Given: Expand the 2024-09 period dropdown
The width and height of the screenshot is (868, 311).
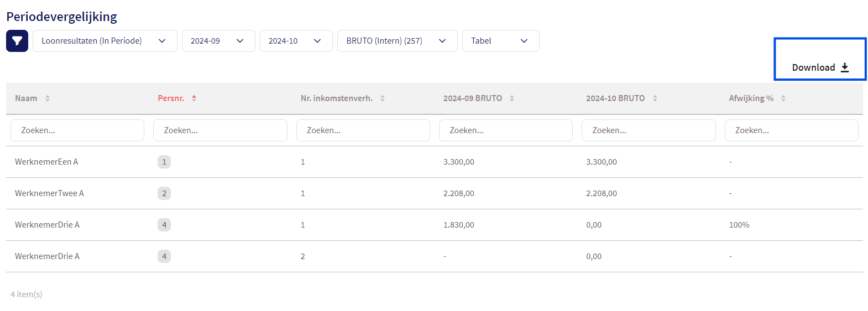Looking at the screenshot, I should [218, 41].
